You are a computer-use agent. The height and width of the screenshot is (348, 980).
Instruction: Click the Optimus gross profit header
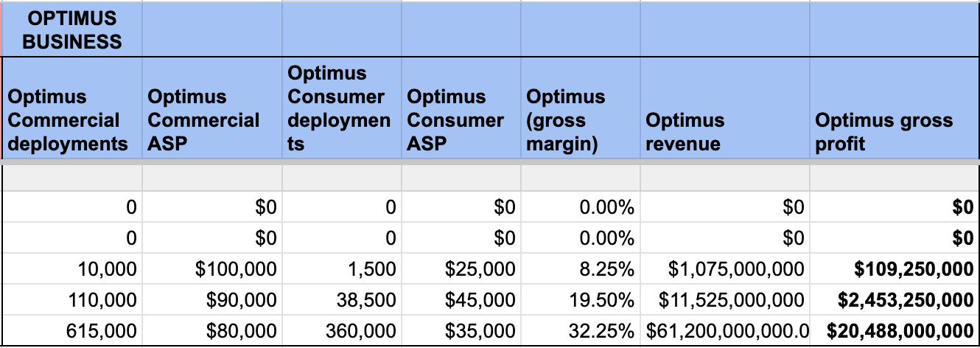(895, 132)
